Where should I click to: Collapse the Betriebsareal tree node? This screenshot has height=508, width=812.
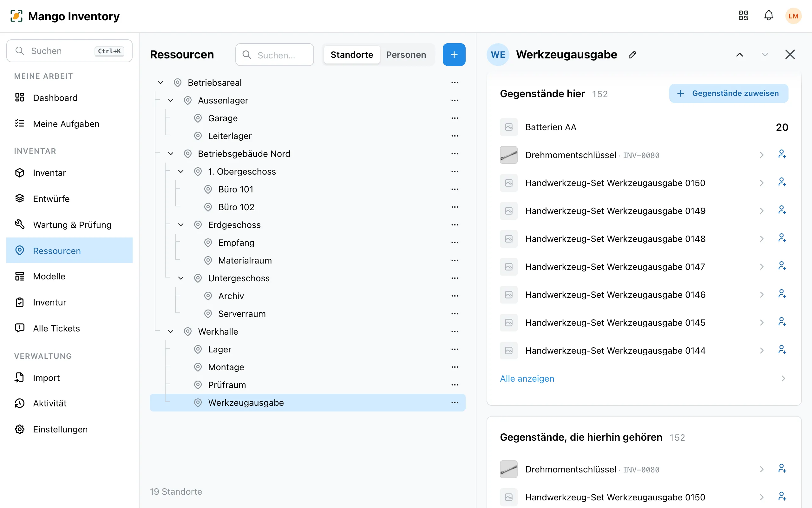[x=160, y=83]
